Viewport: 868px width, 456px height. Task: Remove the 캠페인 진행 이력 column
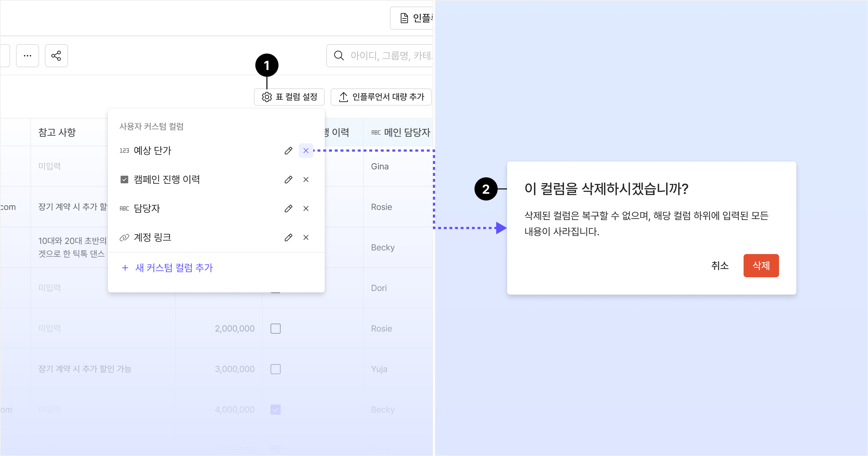306,180
